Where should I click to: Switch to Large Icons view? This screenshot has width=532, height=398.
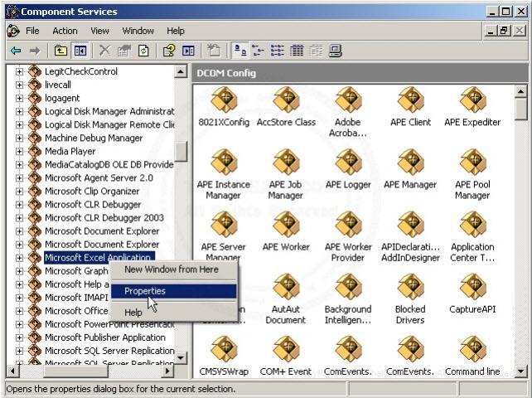[240, 51]
